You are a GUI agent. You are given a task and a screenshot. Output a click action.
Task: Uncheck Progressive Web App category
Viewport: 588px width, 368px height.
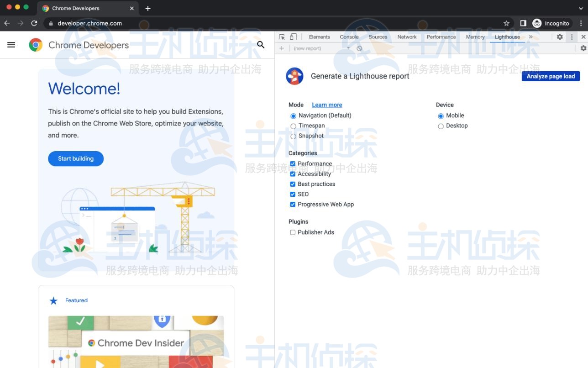coord(293,205)
